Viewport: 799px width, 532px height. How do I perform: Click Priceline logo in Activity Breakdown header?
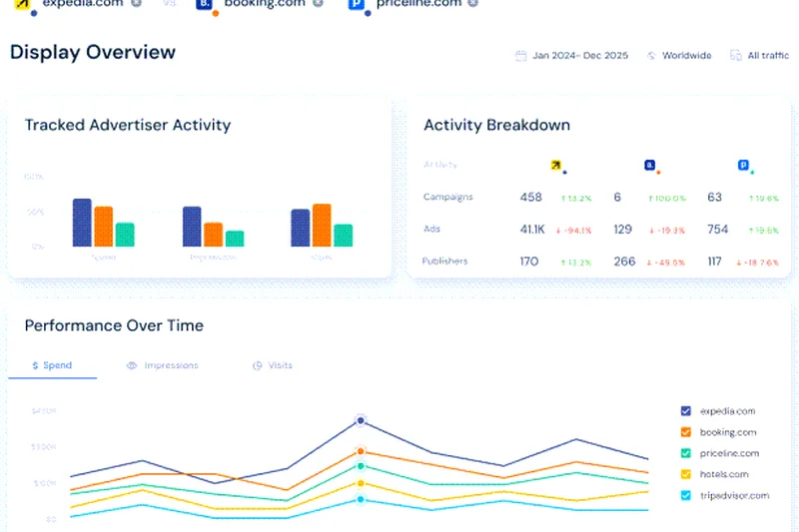pyautogui.click(x=743, y=165)
